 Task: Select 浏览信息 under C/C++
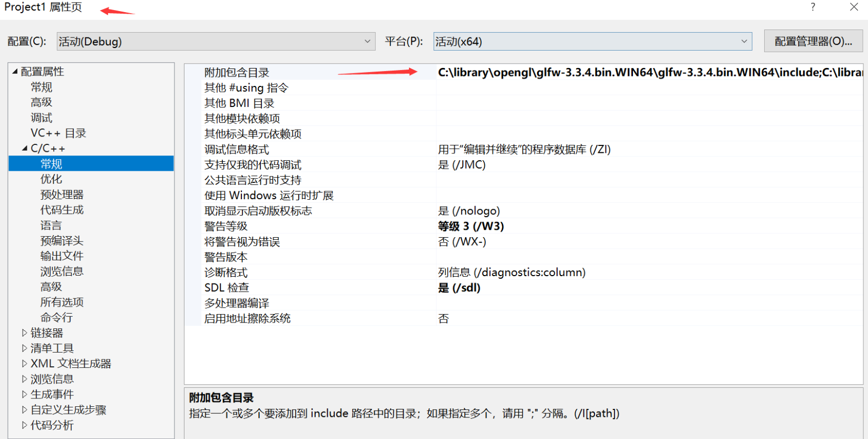click(x=62, y=271)
